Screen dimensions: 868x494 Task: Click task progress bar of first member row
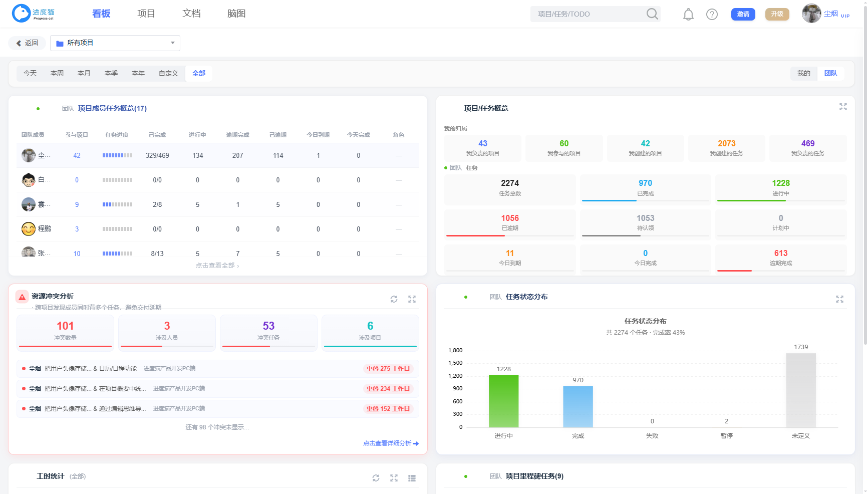tap(117, 156)
